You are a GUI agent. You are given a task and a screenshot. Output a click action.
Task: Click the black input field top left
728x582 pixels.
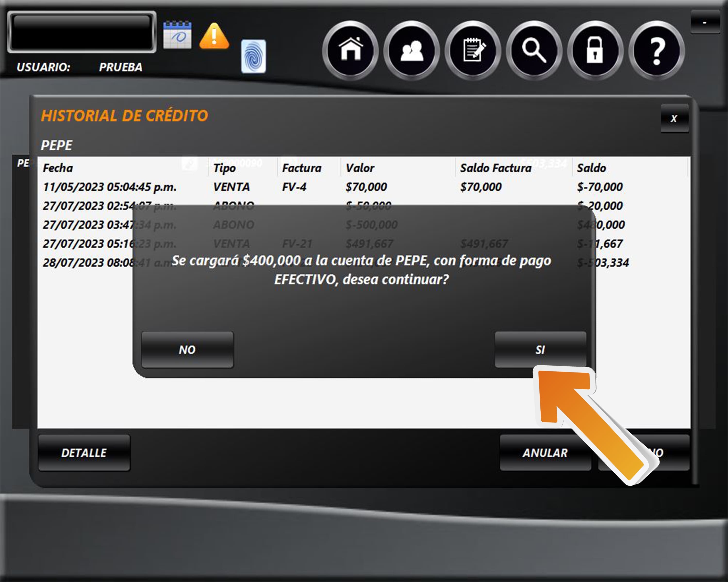pyautogui.click(x=81, y=32)
